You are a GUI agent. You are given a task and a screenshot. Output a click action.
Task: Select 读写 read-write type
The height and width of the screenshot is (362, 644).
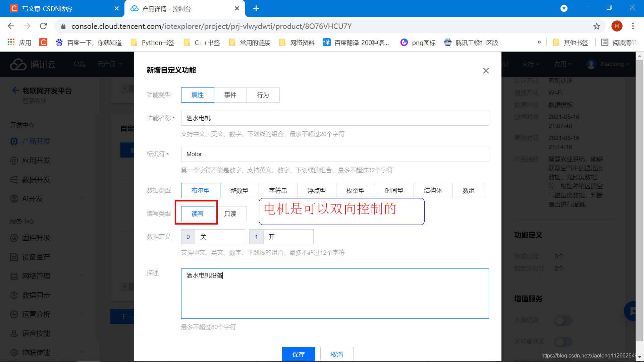(198, 214)
